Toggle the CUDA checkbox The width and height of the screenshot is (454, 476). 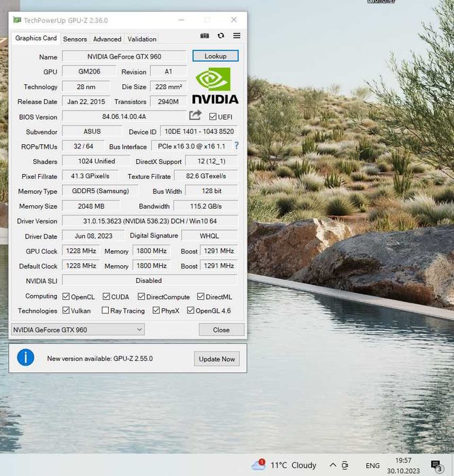[x=106, y=296]
